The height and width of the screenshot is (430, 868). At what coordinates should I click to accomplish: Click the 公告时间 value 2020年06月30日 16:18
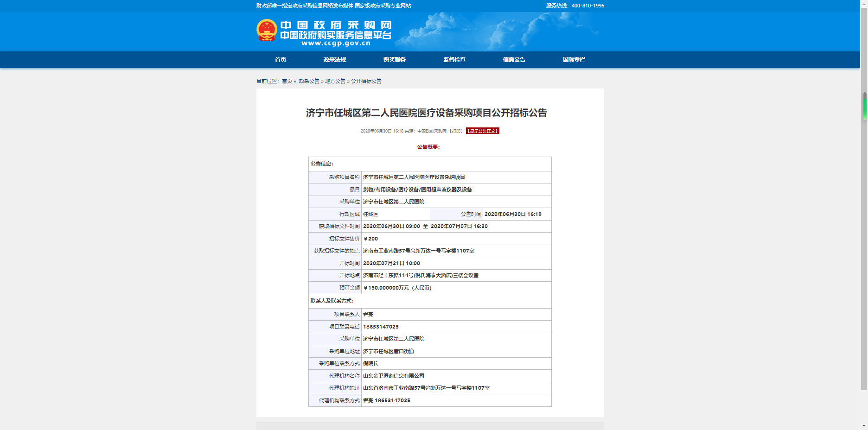click(x=513, y=214)
